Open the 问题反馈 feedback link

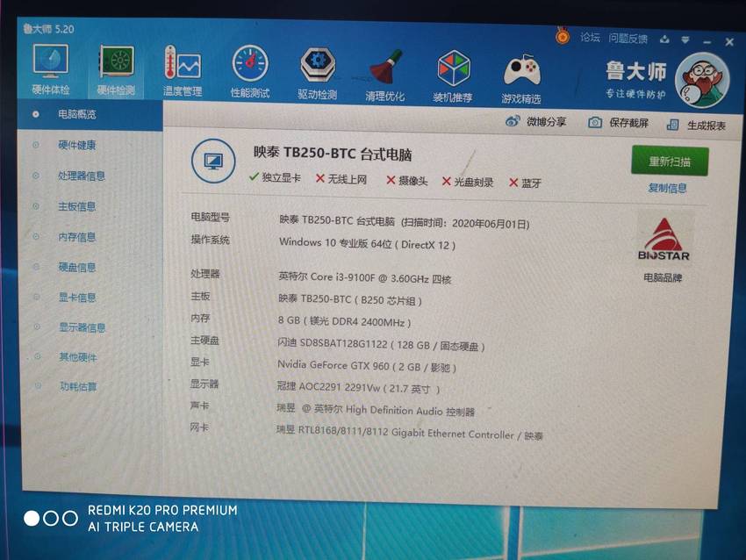coord(628,39)
